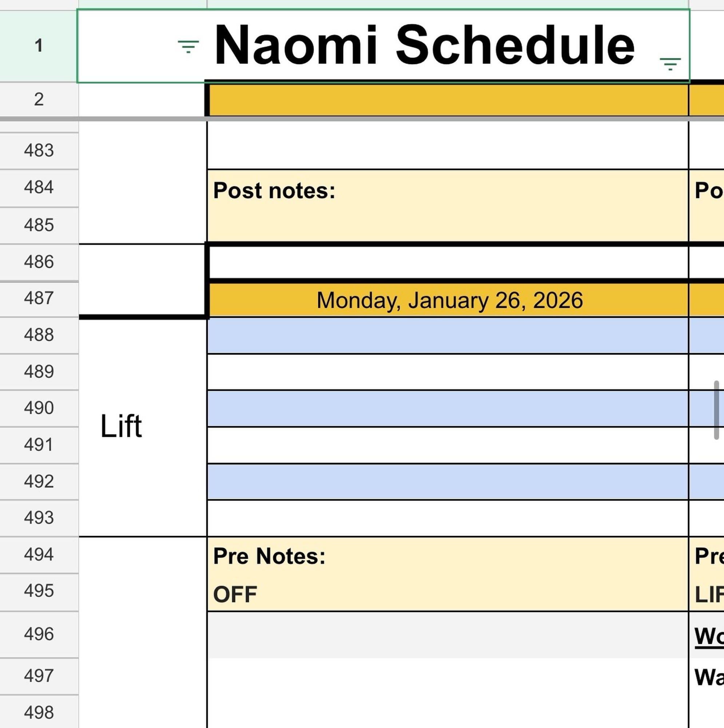Select the yellow header cell in row 2
Image resolution: width=724 pixels, height=728 pixels.
click(448, 100)
